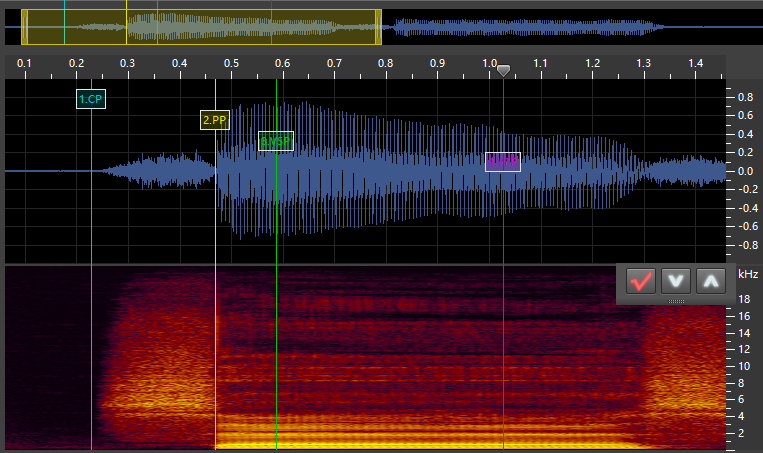Click the red checkmark confirm button

click(640, 282)
